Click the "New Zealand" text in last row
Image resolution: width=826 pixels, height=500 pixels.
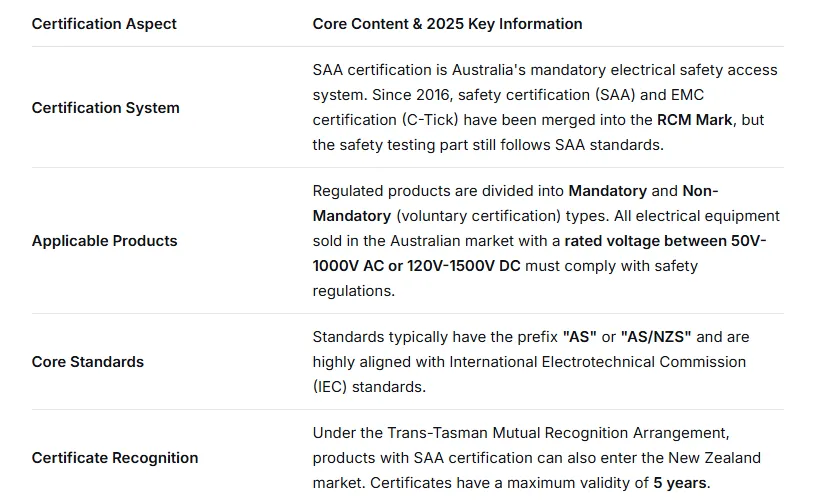720,458
